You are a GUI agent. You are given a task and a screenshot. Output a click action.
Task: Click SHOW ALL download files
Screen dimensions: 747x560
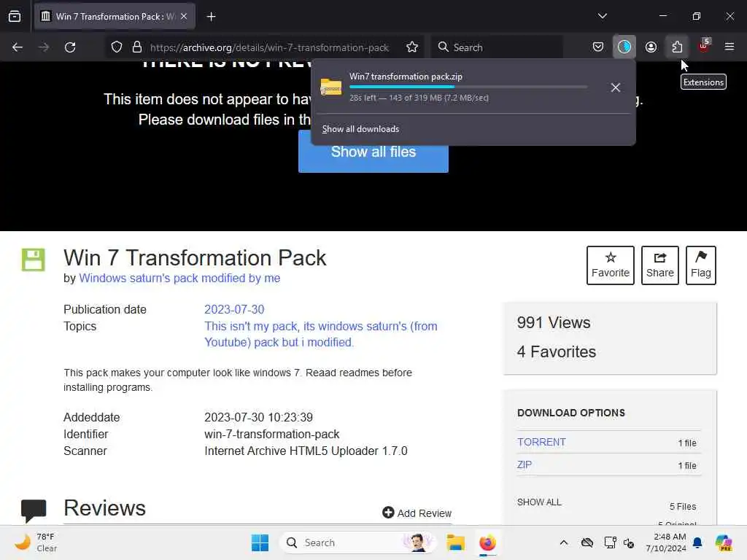click(539, 502)
